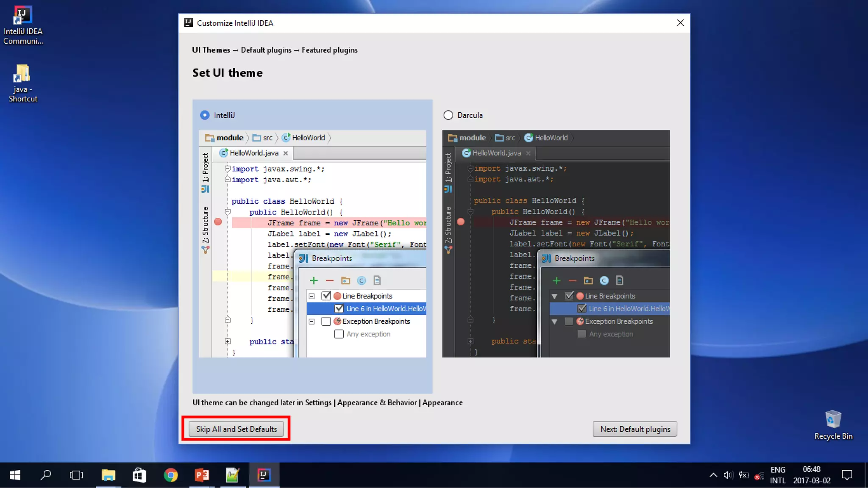Select the Darcula theme radio button
This screenshot has height=488, width=868.
point(448,115)
